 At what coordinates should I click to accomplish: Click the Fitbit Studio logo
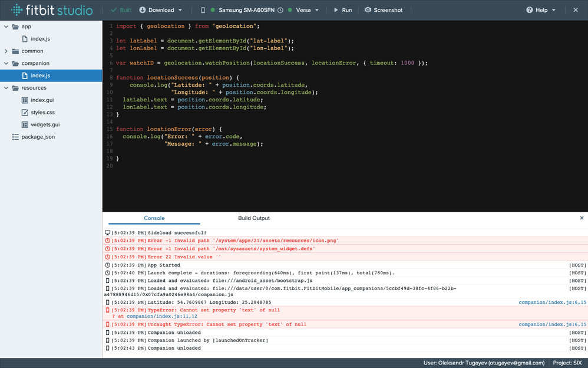click(51, 10)
